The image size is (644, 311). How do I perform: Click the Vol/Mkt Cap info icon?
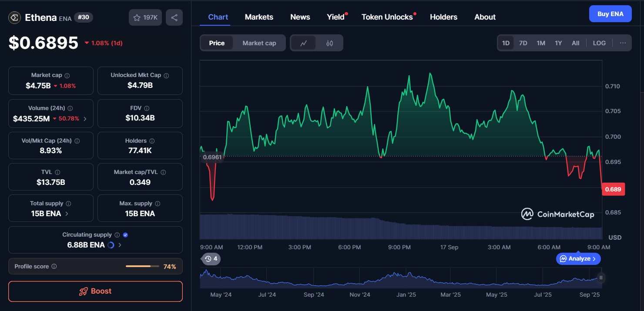pos(77,141)
